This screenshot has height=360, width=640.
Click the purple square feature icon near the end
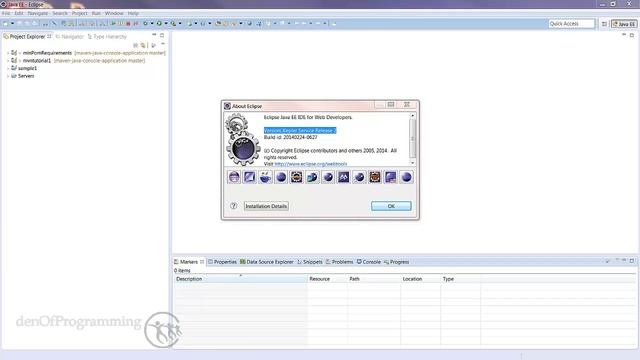(391, 177)
